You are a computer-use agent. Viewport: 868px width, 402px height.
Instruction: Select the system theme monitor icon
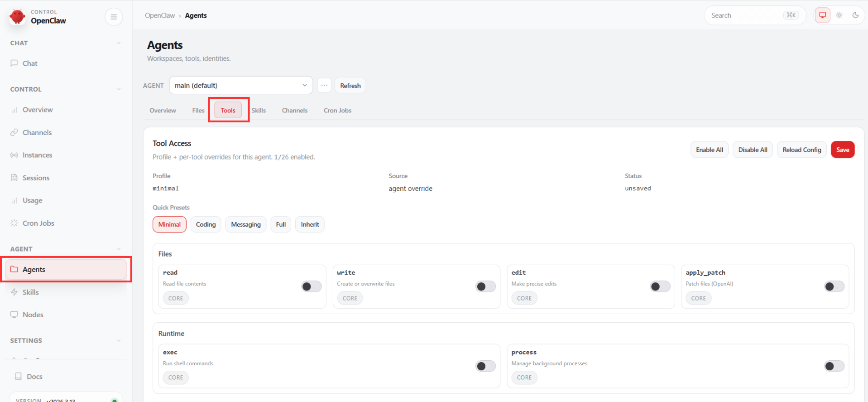(x=822, y=15)
